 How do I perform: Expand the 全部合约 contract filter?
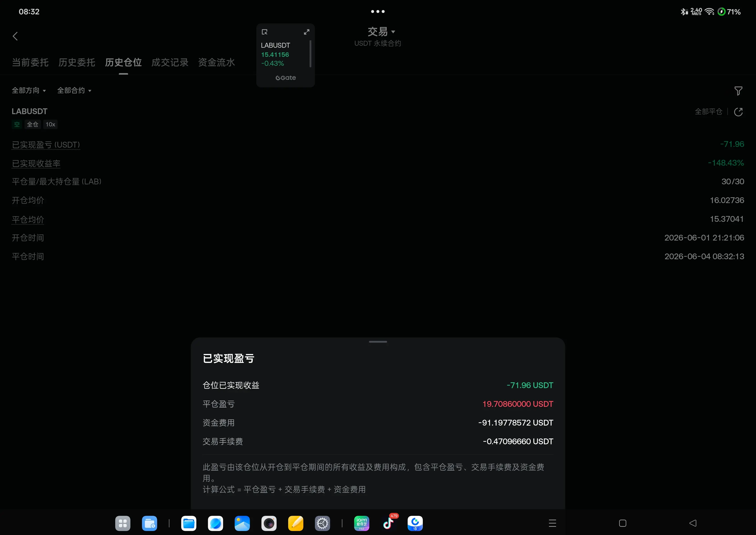[x=74, y=91]
